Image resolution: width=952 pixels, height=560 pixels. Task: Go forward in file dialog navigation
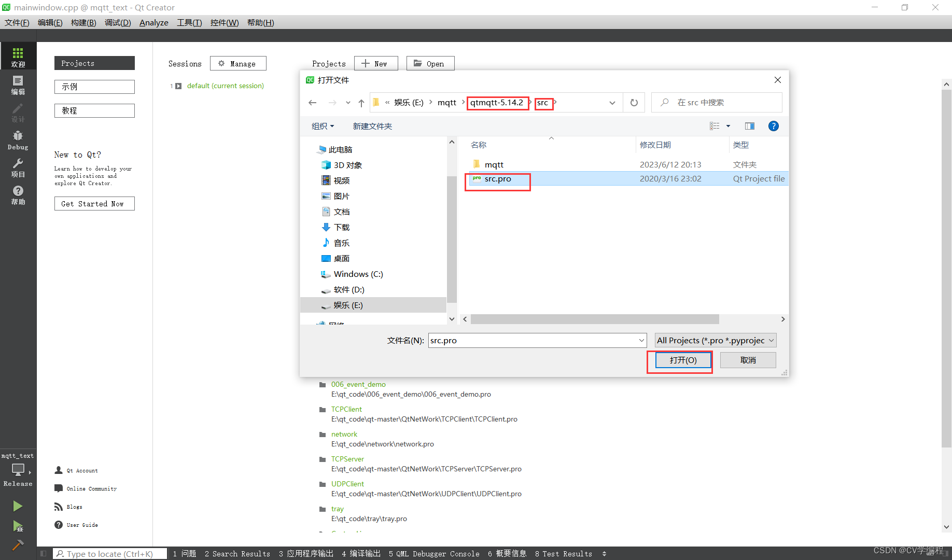(x=332, y=103)
